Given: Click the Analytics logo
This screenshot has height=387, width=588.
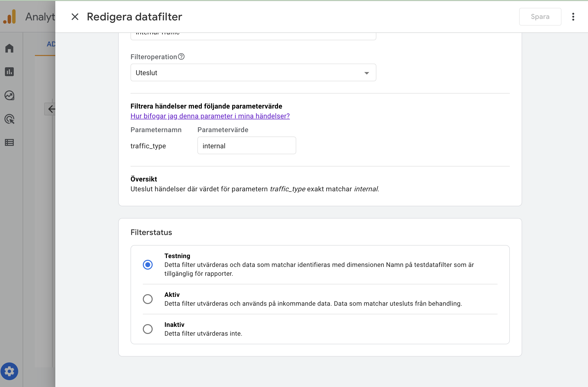Looking at the screenshot, I should click(x=9, y=17).
